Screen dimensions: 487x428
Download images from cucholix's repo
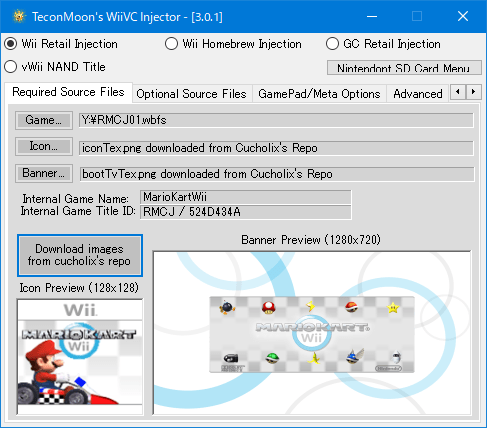pos(80,255)
